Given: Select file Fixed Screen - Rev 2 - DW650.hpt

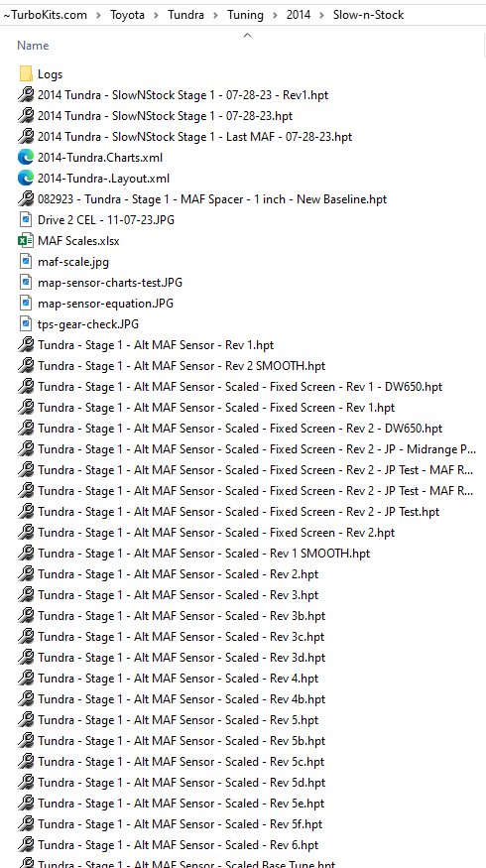Looking at the screenshot, I should click(240, 429).
